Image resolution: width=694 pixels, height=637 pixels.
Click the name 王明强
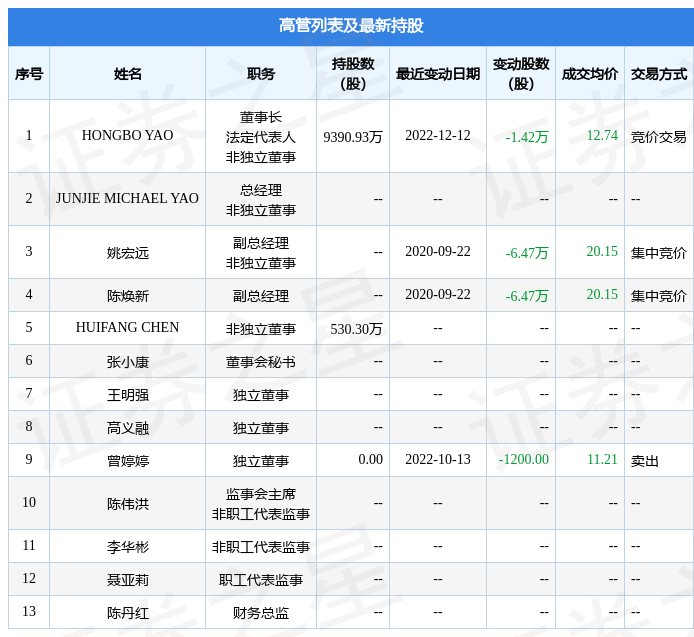127,394
